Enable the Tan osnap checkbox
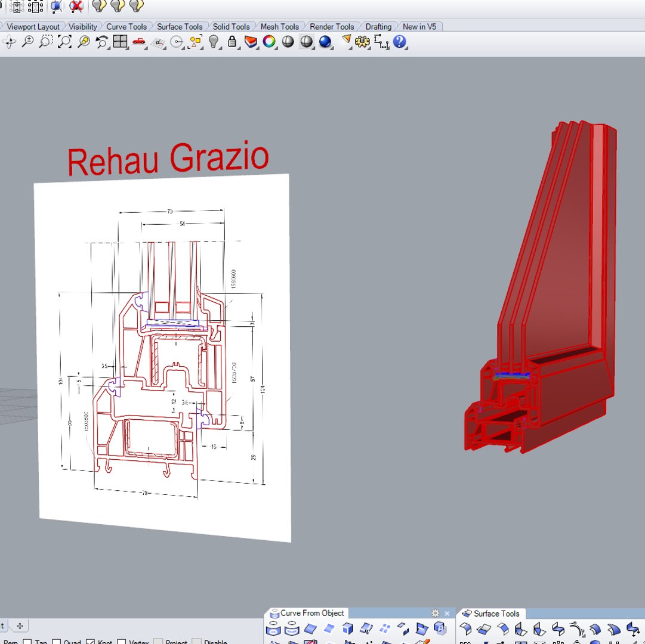Viewport: 645px width, 644px height. click(x=27, y=641)
